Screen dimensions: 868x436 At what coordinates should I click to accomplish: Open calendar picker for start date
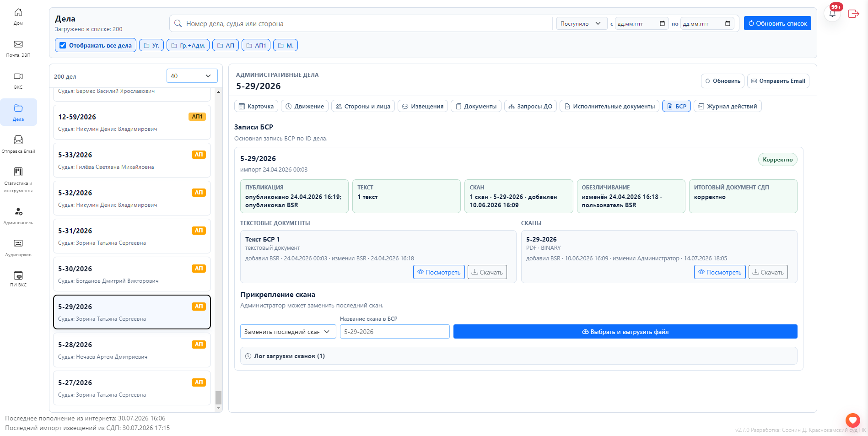[x=662, y=23]
